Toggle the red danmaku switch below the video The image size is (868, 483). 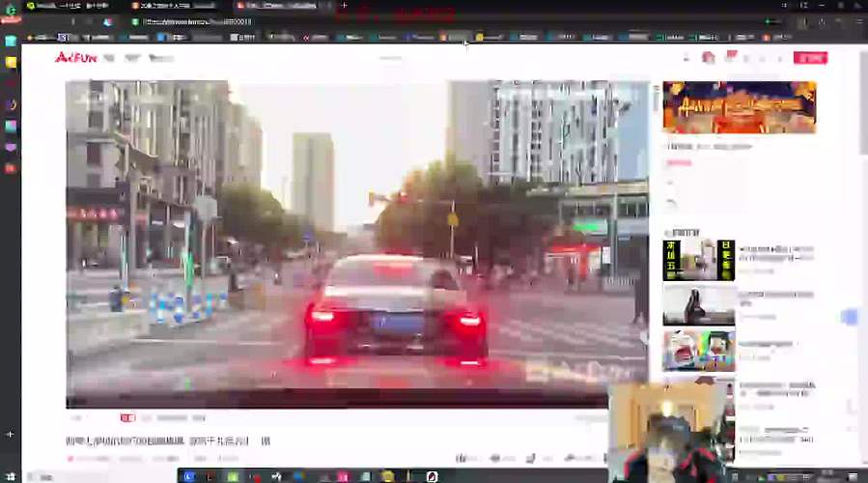tap(127, 418)
